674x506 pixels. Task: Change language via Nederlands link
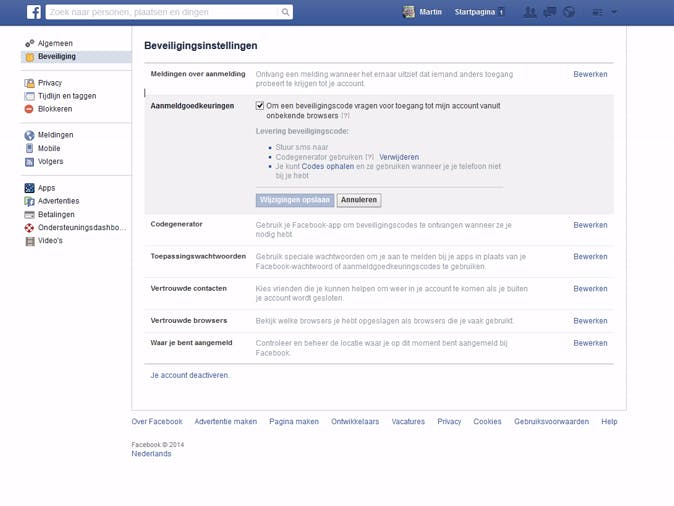pyautogui.click(x=151, y=454)
